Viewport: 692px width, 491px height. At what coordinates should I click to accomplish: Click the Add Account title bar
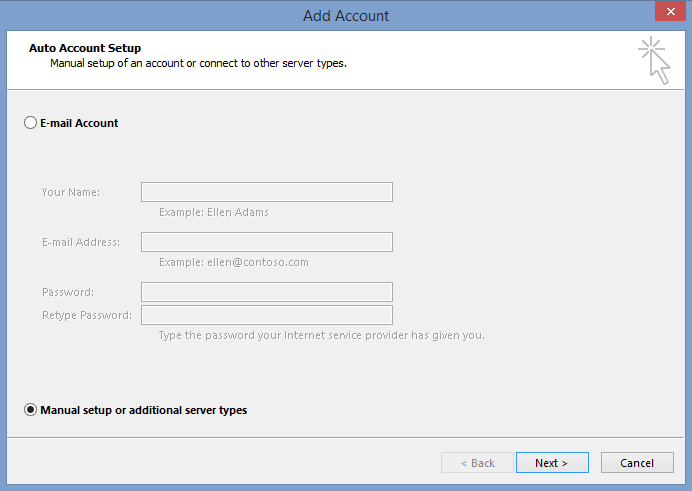346,15
